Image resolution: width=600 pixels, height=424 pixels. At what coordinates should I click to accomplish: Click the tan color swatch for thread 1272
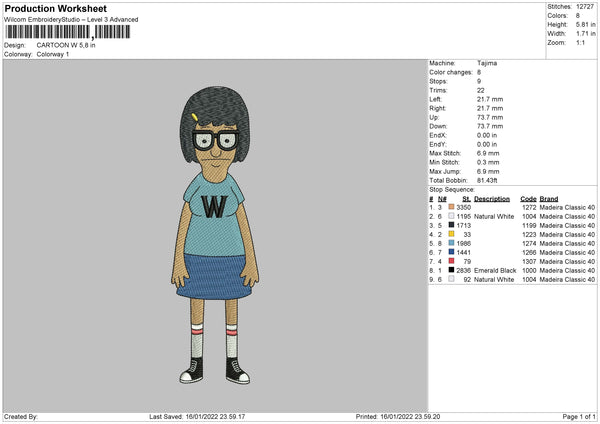click(451, 207)
